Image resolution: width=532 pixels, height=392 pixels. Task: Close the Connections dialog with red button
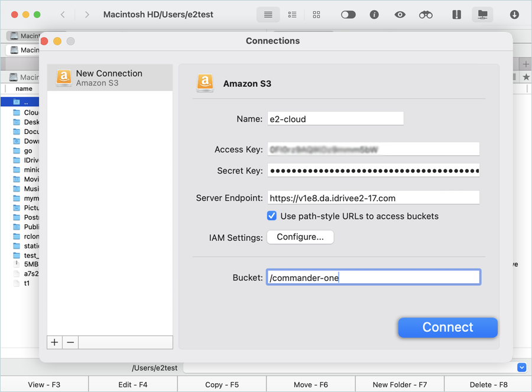44,41
